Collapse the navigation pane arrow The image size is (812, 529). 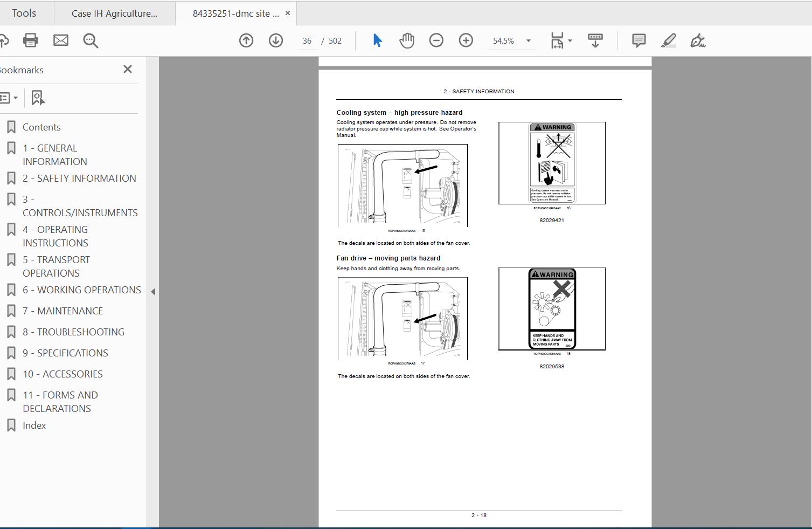point(153,292)
